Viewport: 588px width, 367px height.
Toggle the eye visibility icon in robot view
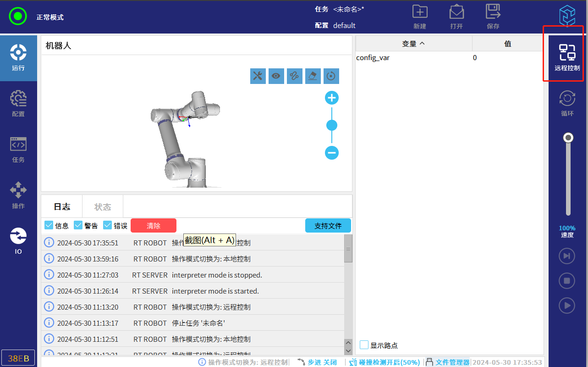coord(276,76)
